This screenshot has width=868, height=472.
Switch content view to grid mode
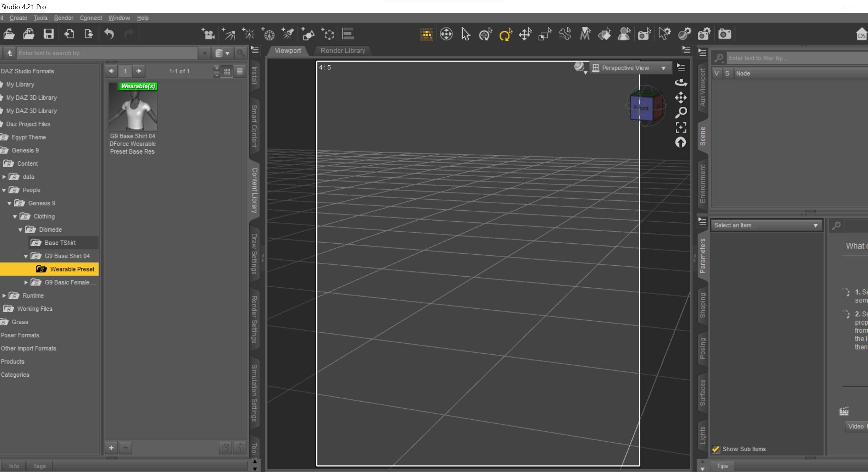(x=227, y=71)
